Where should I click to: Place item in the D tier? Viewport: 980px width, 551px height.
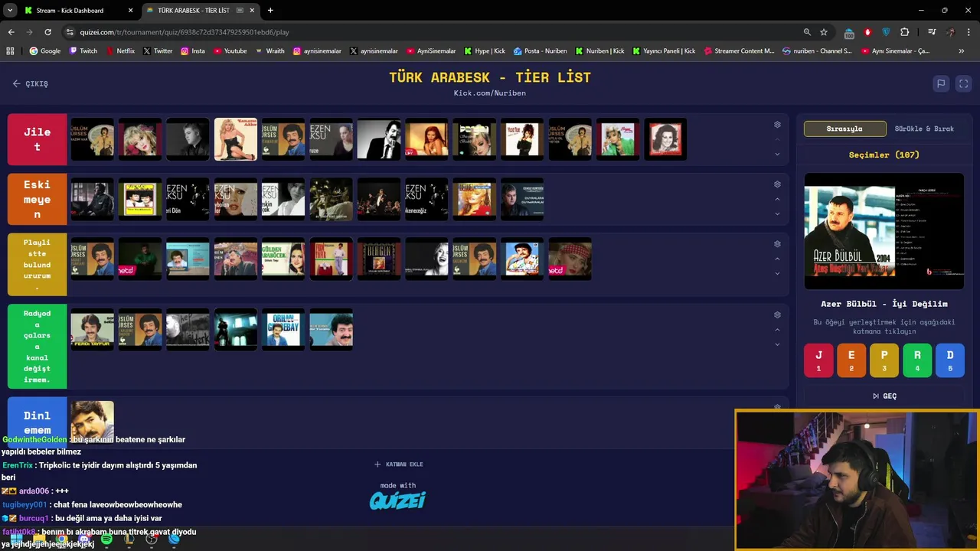tap(950, 361)
